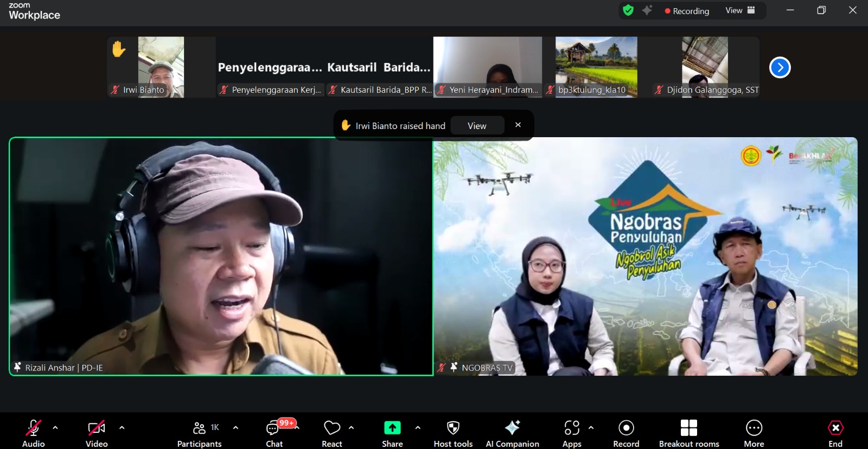Screen dimensions: 868x449
Task: Open the Participants panel
Action: (x=199, y=433)
